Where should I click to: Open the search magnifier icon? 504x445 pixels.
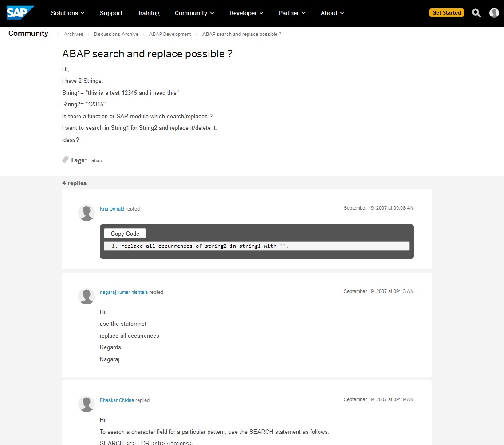click(x=476, y=13)
